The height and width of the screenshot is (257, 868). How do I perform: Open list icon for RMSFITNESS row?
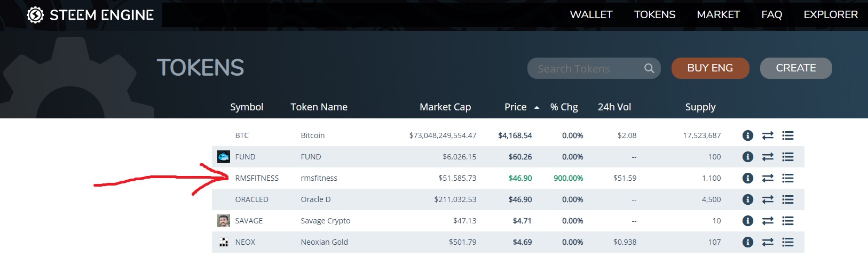coord(788,178)
